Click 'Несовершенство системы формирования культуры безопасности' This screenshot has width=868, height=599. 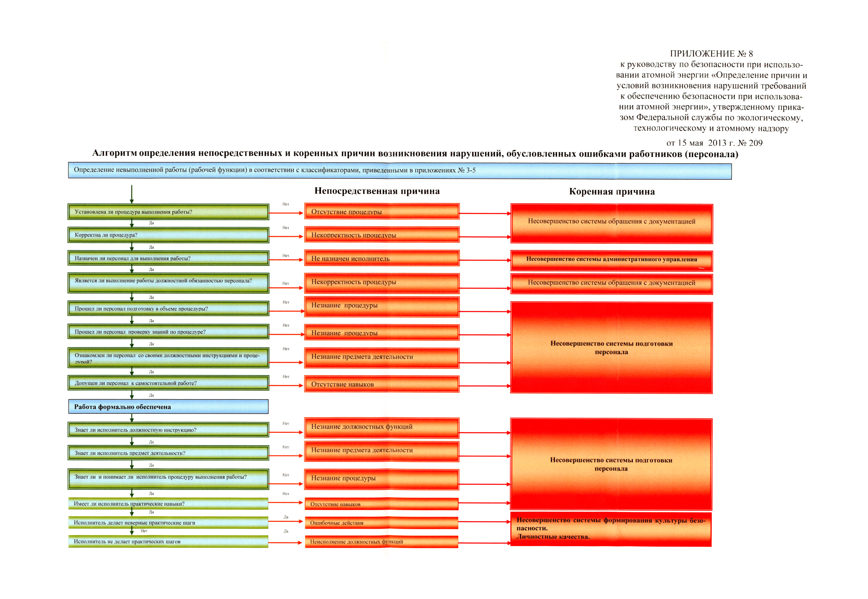pos(611,529)
